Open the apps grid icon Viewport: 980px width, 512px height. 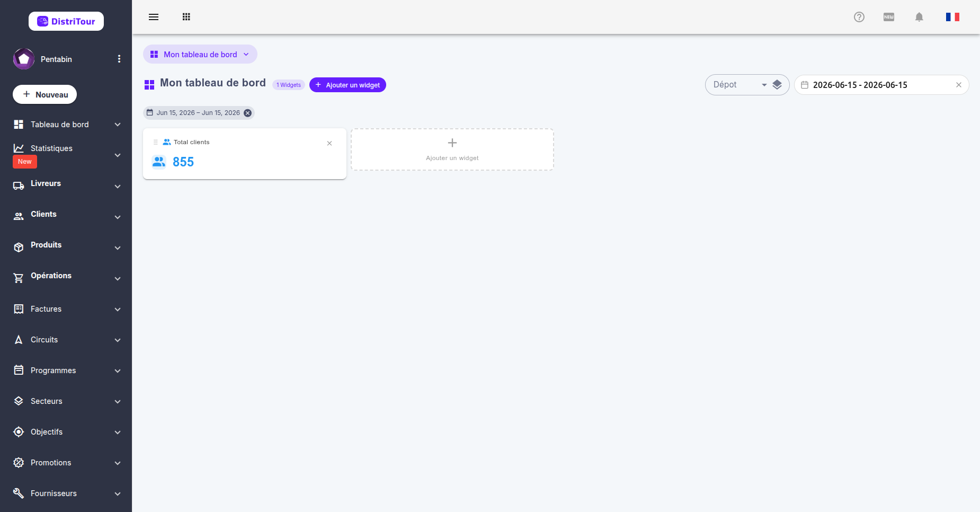pos(186,17)
